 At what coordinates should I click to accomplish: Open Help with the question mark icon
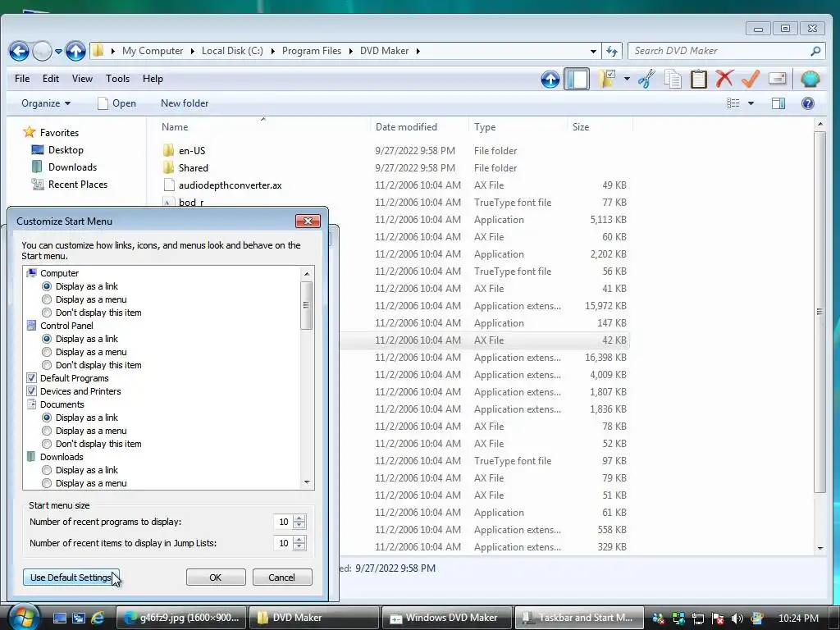808,103
